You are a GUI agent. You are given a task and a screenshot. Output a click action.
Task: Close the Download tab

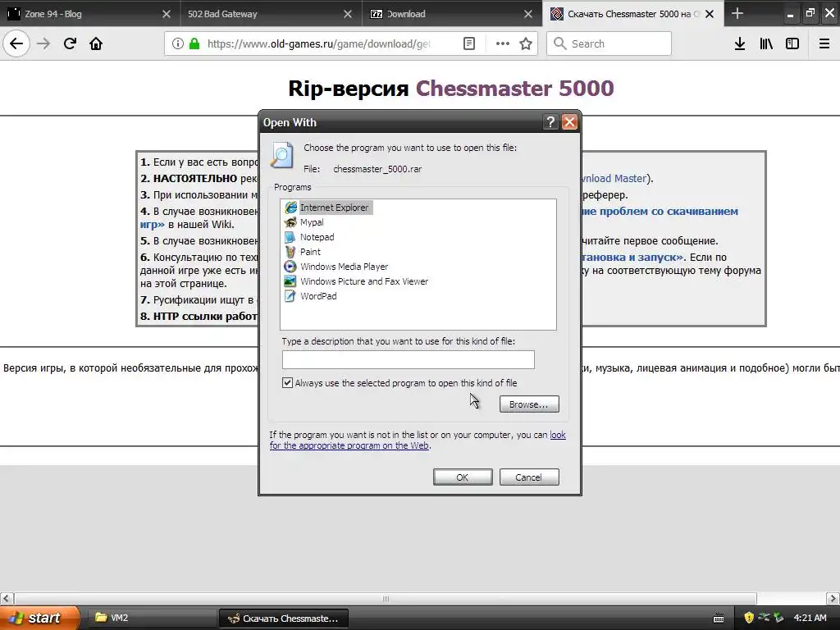[x=528, y=14]
